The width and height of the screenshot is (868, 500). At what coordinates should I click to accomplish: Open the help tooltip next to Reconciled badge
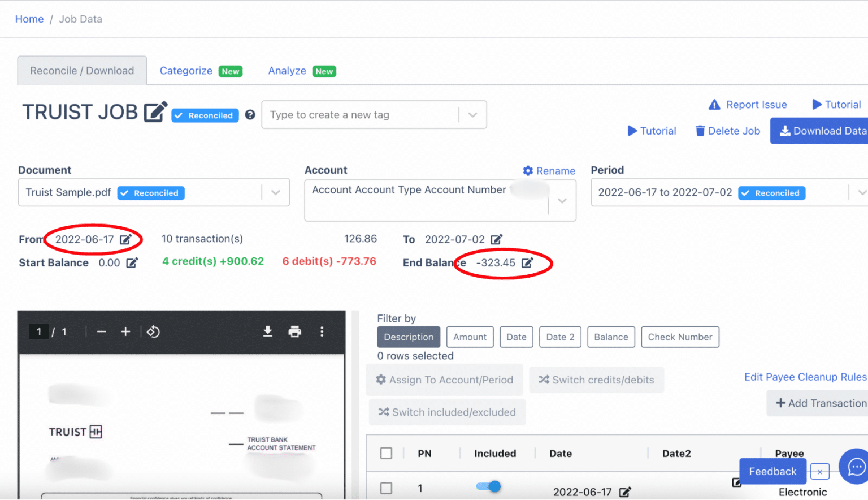250,114
